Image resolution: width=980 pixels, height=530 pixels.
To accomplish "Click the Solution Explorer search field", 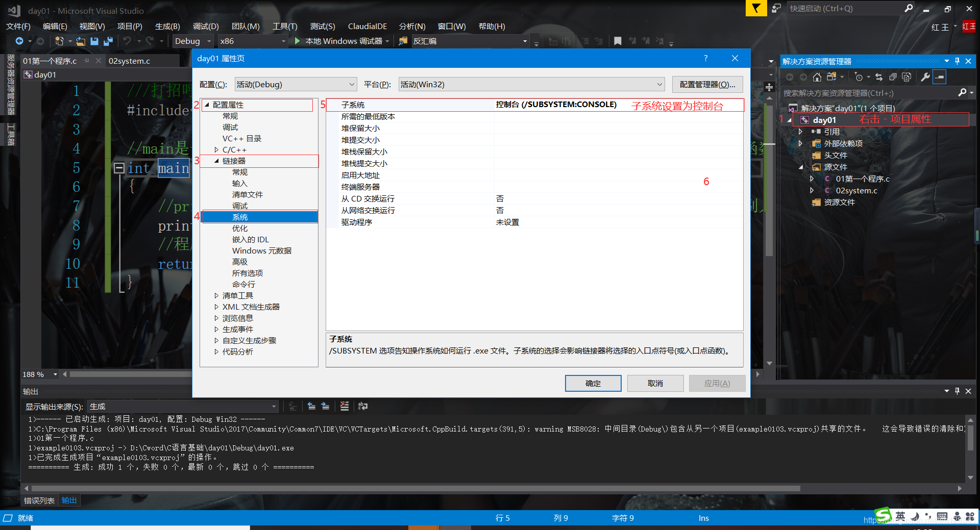I will (870, 93).
